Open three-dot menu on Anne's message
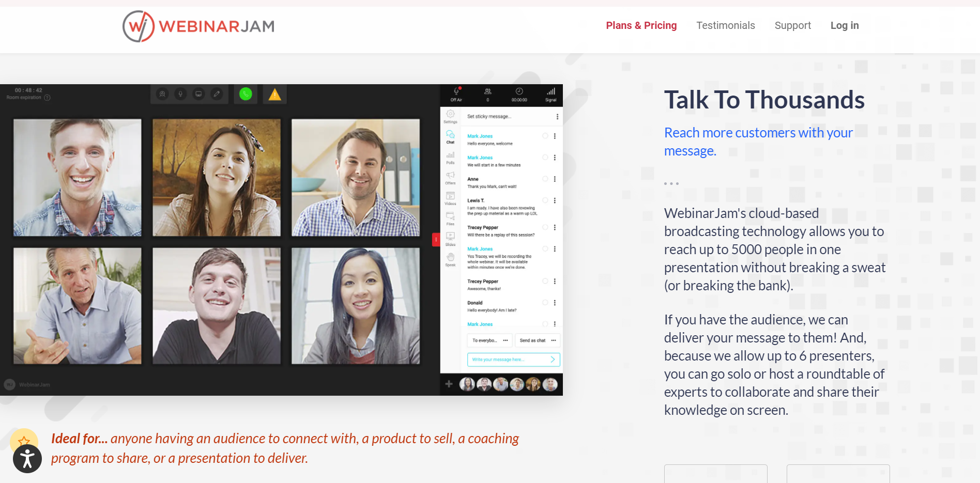Viewport: 980px width, 483px height. (x=555, y=179)
